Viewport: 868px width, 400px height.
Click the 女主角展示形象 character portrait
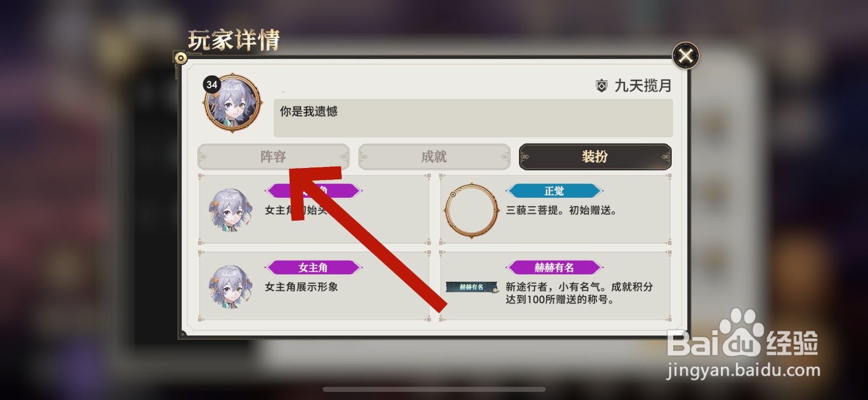231,287
